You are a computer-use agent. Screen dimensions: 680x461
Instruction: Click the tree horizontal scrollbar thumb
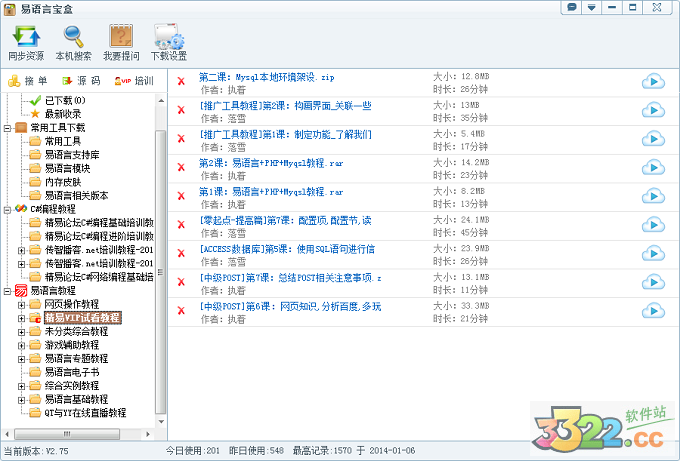pyautogui.click(x=67, y=434)
